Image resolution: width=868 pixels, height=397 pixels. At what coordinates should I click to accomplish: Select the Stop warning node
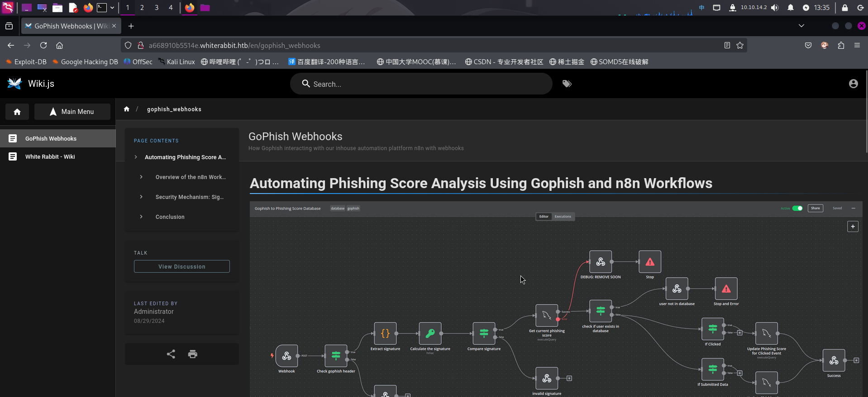tap(650, 262)
